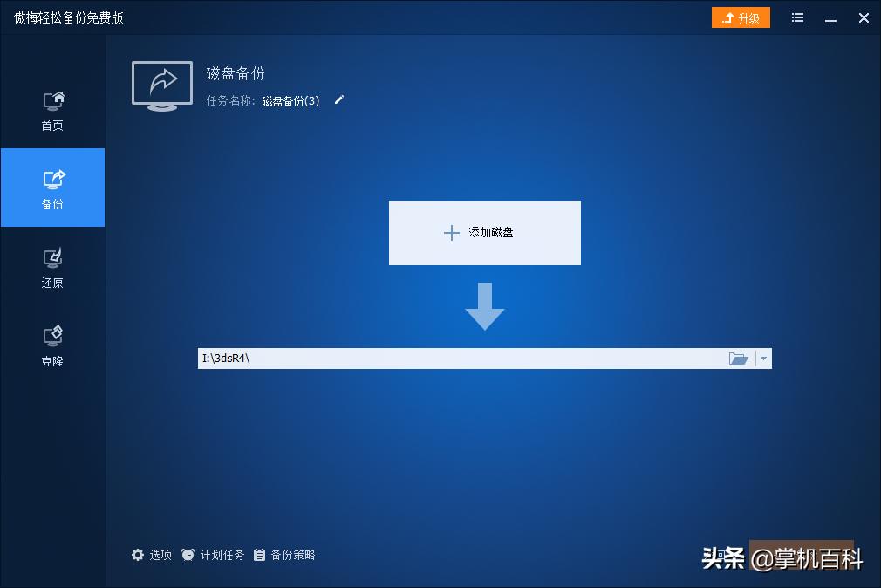Open the folder browse icon for destination path
Screen dimensions: 881x588
(x=739, y=358)
